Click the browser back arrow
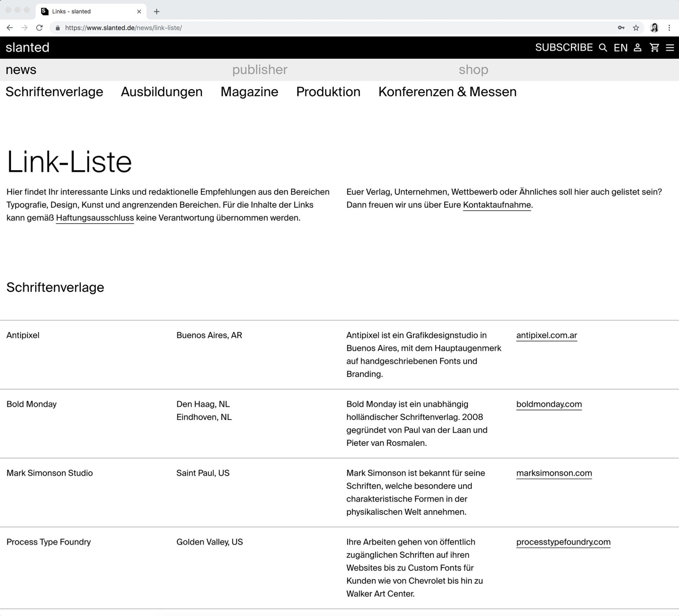 click(10, 28)
